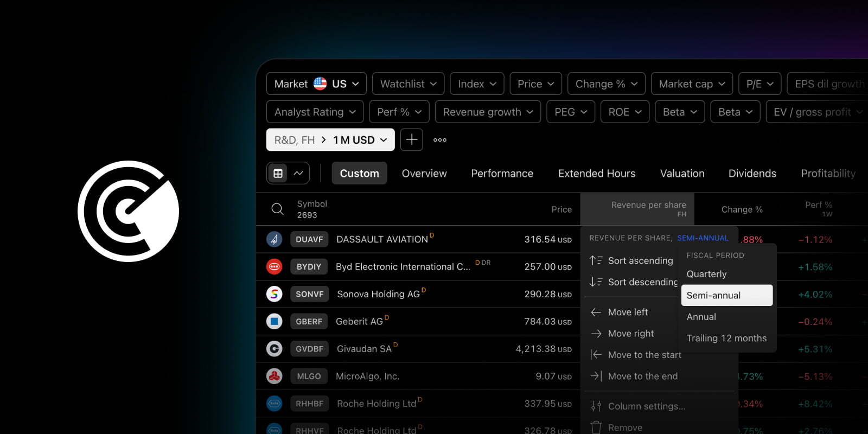The width and height of the screenshot is (868, 434).
Task: Switch to the Performance tab
Action: (x=502, y=174)
